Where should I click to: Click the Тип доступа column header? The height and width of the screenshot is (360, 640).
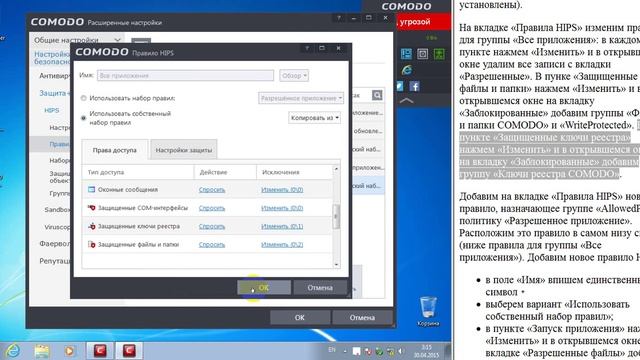click(x=138, y=172)
